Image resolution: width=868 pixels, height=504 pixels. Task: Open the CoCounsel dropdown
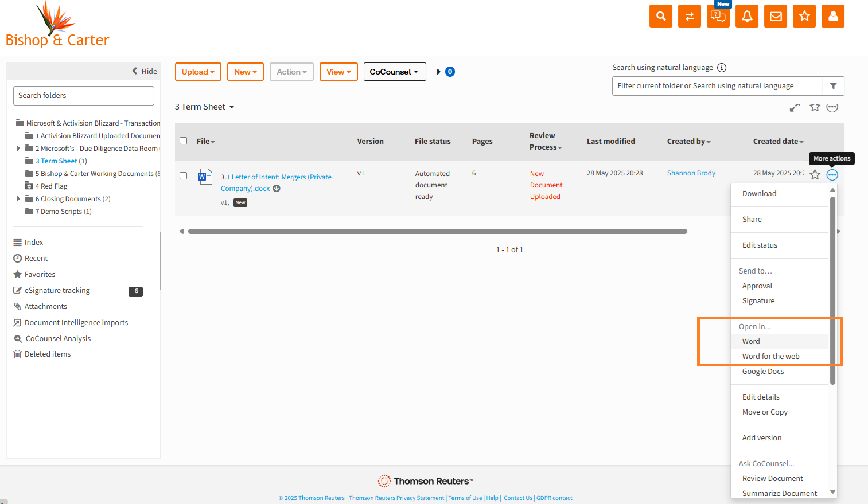tap(395, 72)
